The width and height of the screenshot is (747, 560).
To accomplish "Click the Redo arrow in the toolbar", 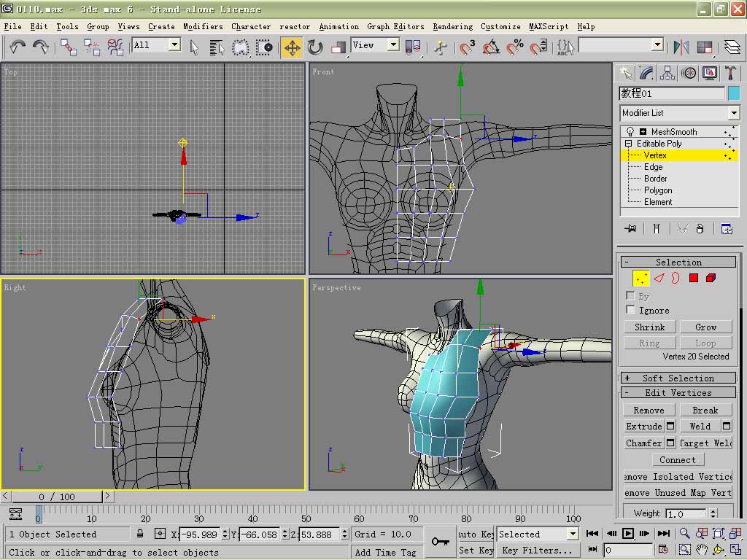I will coord(41,47).
